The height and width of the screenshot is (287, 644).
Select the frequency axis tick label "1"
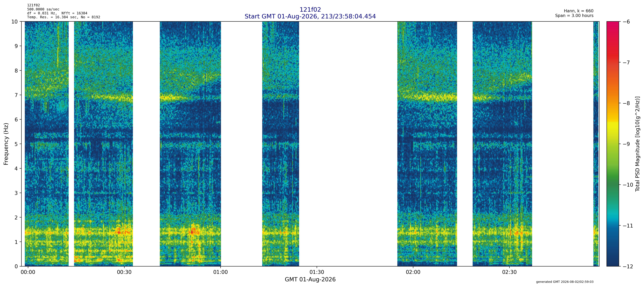16,242
